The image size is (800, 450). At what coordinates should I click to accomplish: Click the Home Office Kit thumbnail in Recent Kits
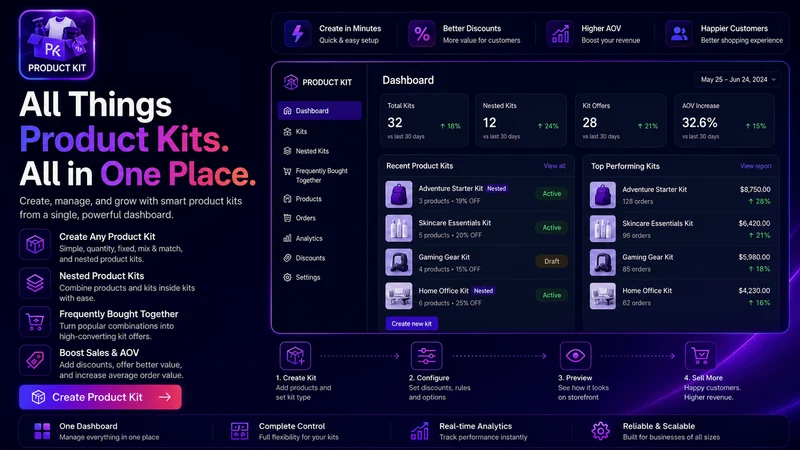click(398, 296)
